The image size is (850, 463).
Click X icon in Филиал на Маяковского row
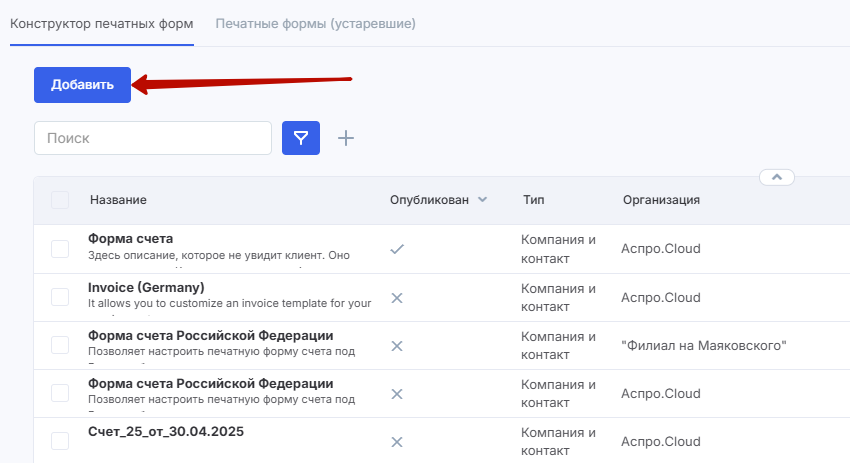click(x=396, y=346)
